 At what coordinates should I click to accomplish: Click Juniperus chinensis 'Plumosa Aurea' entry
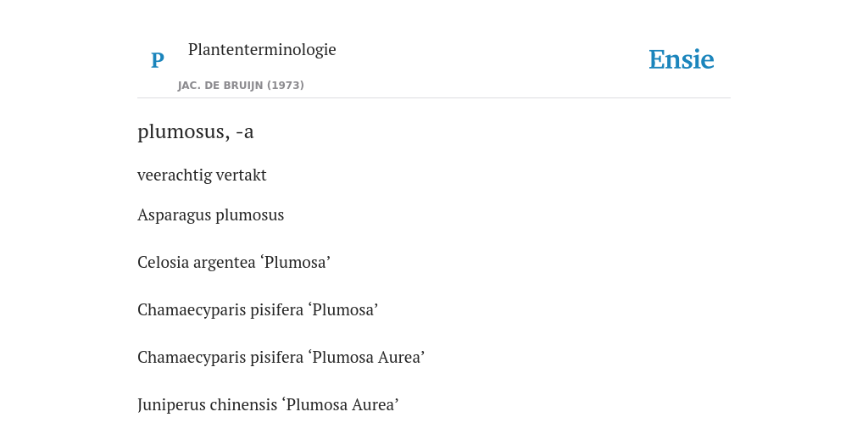(x=268, y=404)
